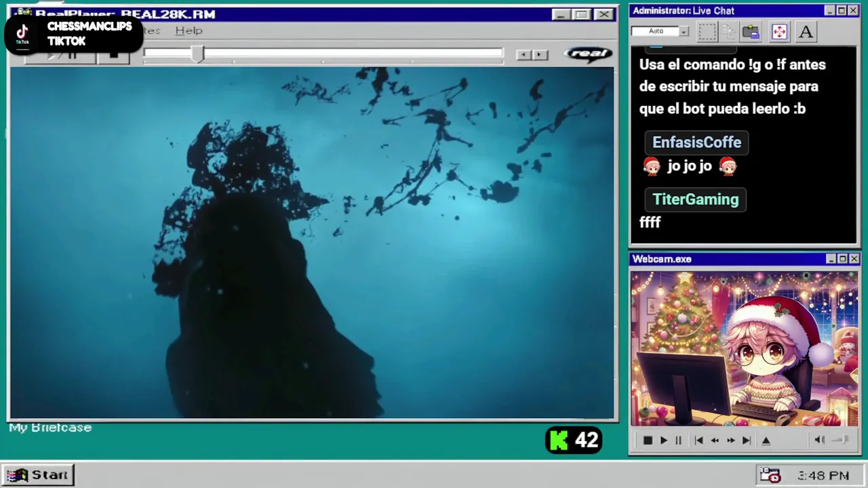868x488 pixels.
Task: Mute the speaker icon in Webcam.exe
Action: coord(819,440)
